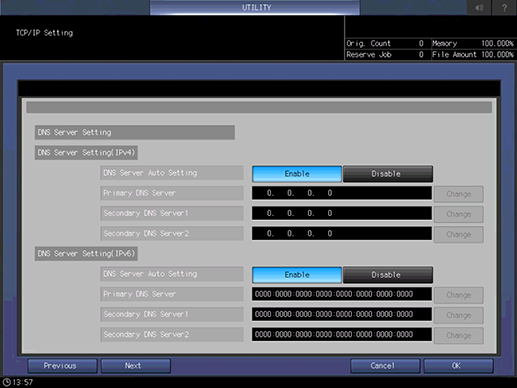Viewport: 517px width, 388px height.
Task: Select the IPv4 Secondary DNS Server1 address field
Action: (342, 213)
